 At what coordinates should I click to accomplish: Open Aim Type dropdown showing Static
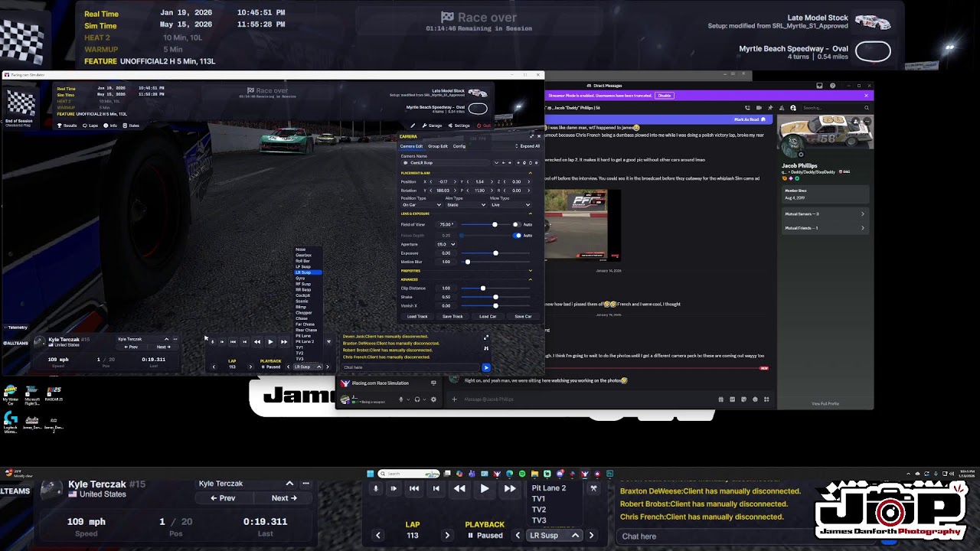(x=465, y=205)
